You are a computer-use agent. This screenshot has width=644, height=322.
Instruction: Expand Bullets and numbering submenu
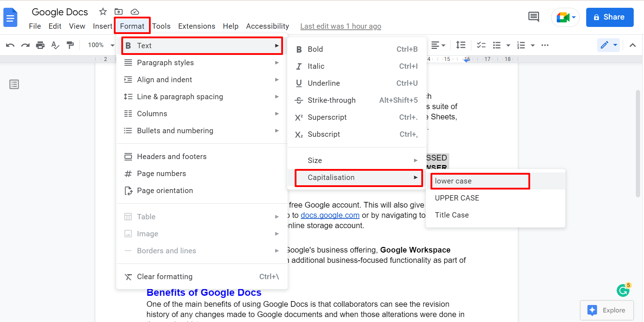coord(202,131)
